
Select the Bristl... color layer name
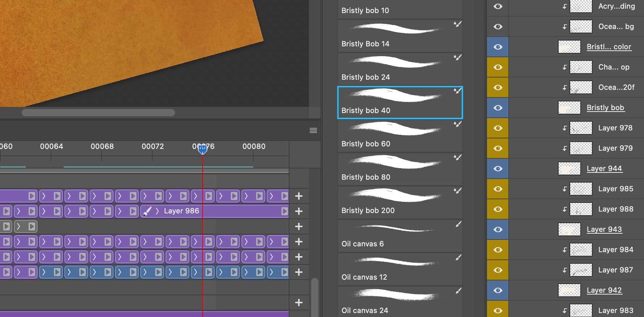pos(609,47)
